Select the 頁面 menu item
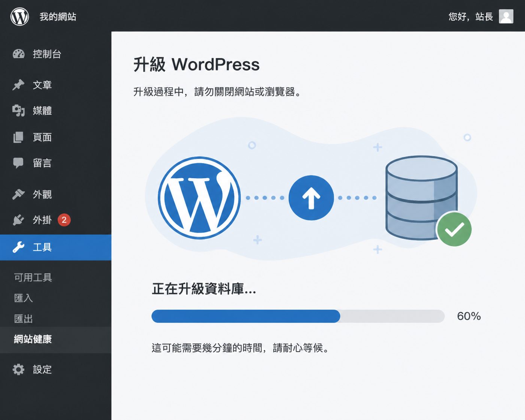 [x=55, y=137]
